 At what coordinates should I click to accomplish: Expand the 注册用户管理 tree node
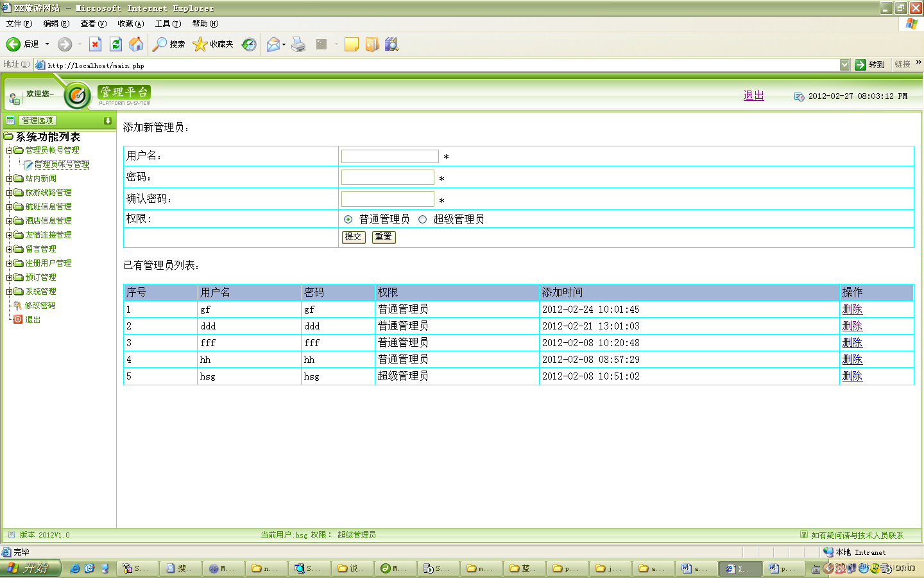pyautogui.click(x=9, y=263)
